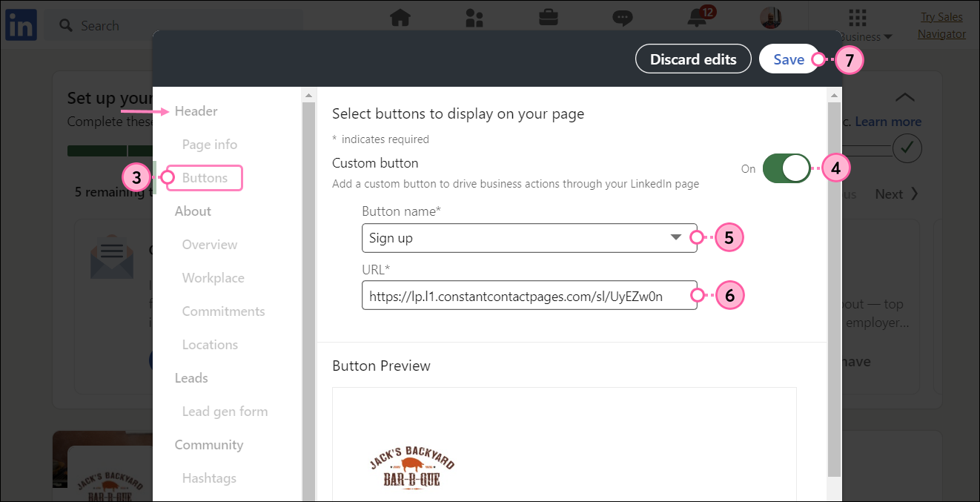Image resolution: width=980 pixels, height=502 pixels.
Task: Open the For Business apps grid
Action: point(858,18)
